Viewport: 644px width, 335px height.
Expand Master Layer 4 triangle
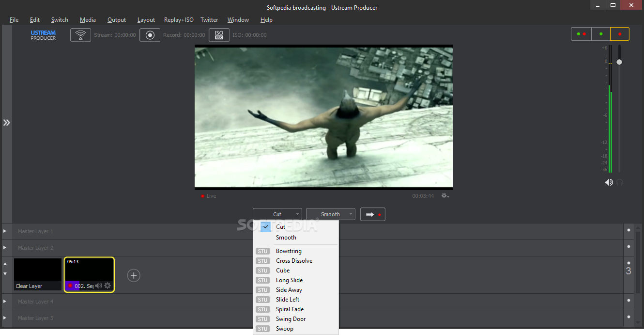tap(5, 302)
